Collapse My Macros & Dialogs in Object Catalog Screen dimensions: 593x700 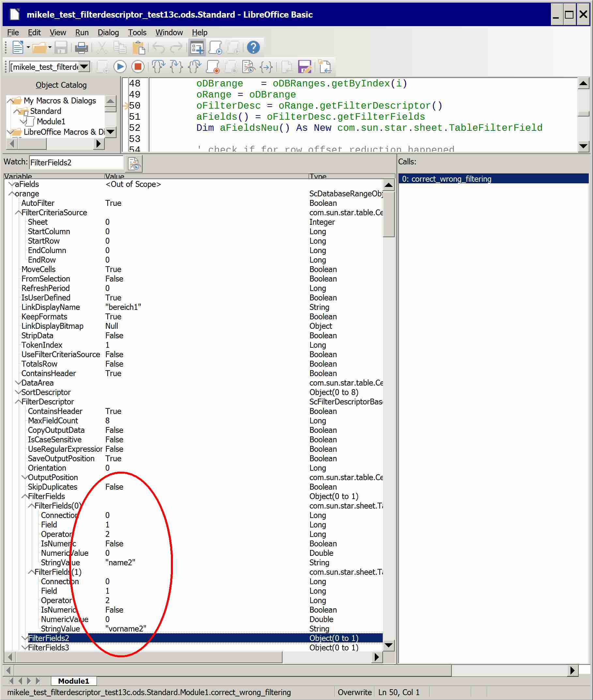(10, 100)
